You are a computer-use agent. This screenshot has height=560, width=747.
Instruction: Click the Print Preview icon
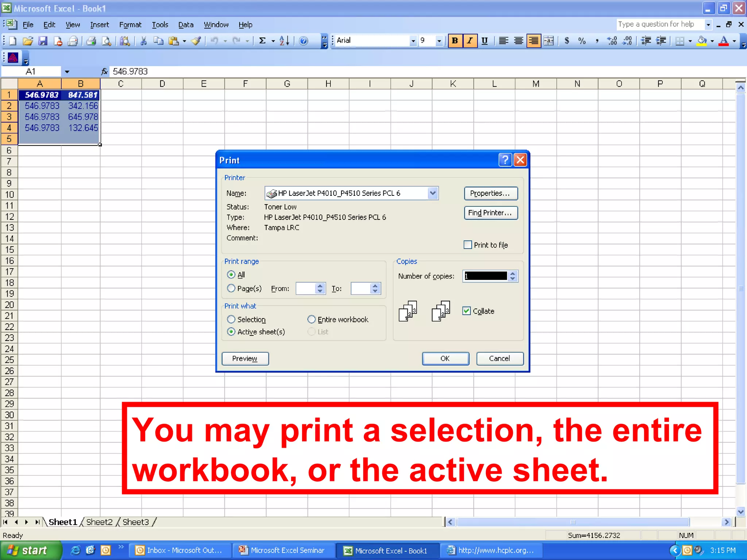point(107,41)
